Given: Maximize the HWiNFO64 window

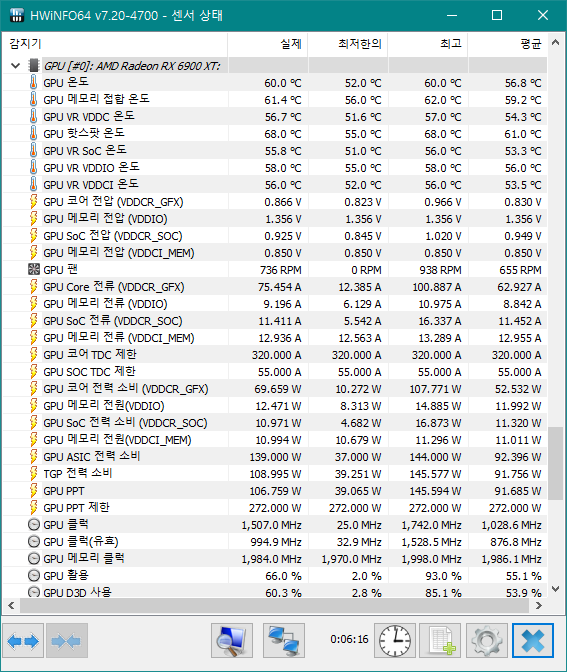Looking at the screenshot, I should point(497,15).
